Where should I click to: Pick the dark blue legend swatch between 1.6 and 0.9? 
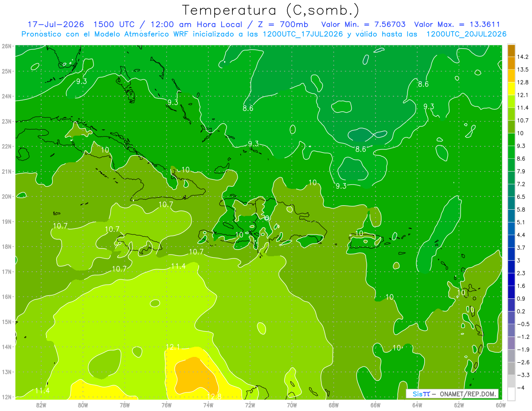click(511, 292)
